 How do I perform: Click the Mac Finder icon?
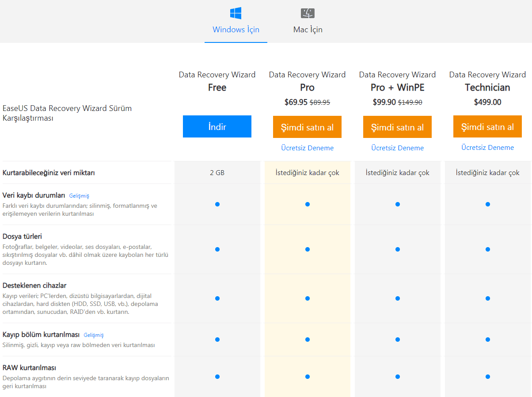[308, 13]
